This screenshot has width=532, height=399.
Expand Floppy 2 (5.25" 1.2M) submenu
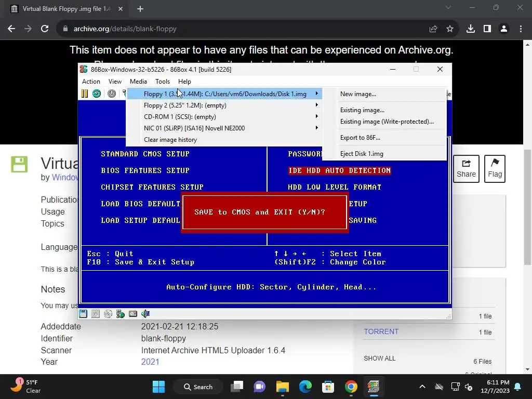[x=224, y=105]
